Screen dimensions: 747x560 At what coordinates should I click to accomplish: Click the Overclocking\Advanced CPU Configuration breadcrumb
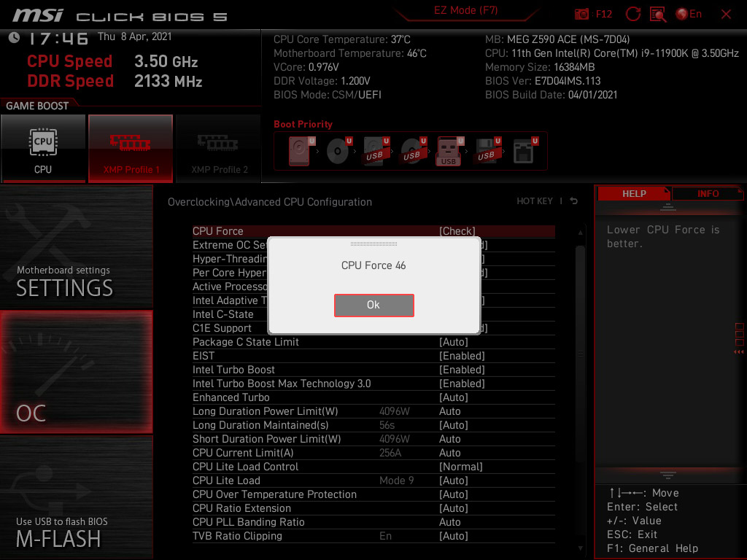[270, 202]
